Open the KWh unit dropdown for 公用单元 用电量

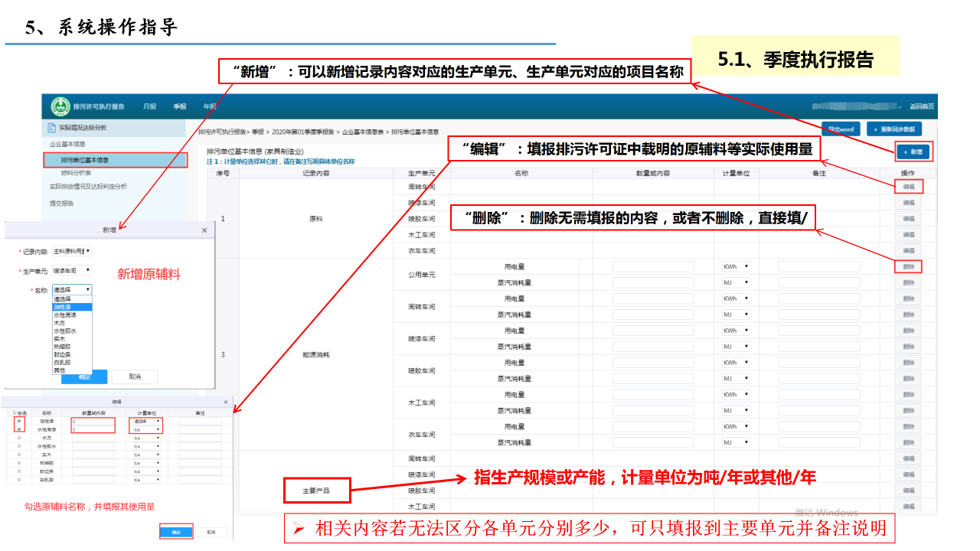(x=736, y=266)
